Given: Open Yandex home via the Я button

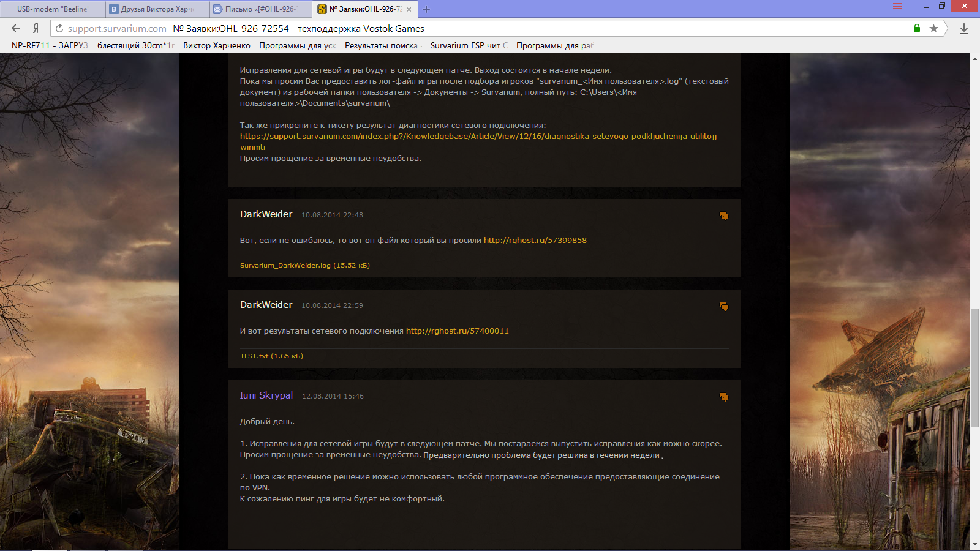Looking at the screenshot, I should (x=36, y=28).
